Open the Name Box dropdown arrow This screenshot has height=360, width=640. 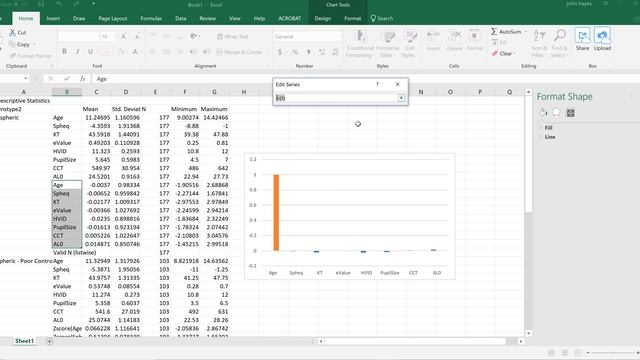[26, 78]
